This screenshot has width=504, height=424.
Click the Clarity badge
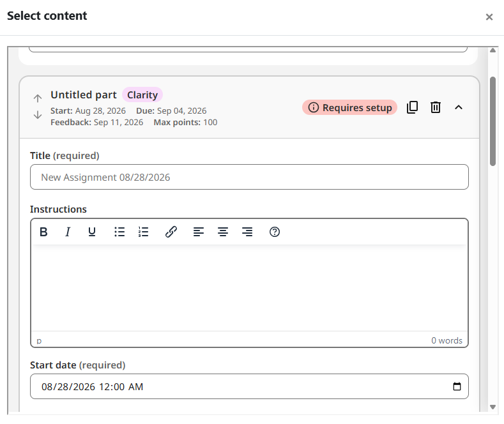142,95
